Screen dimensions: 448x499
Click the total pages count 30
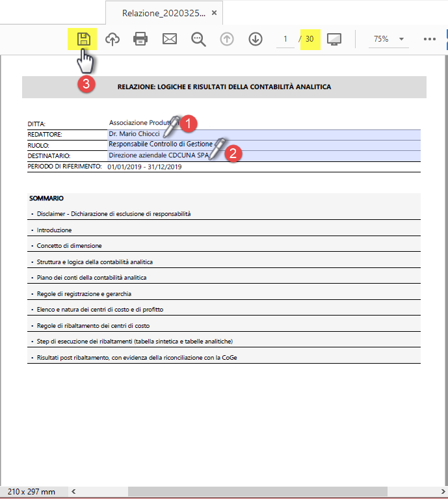pyautogui.click(x=310, y=39)
